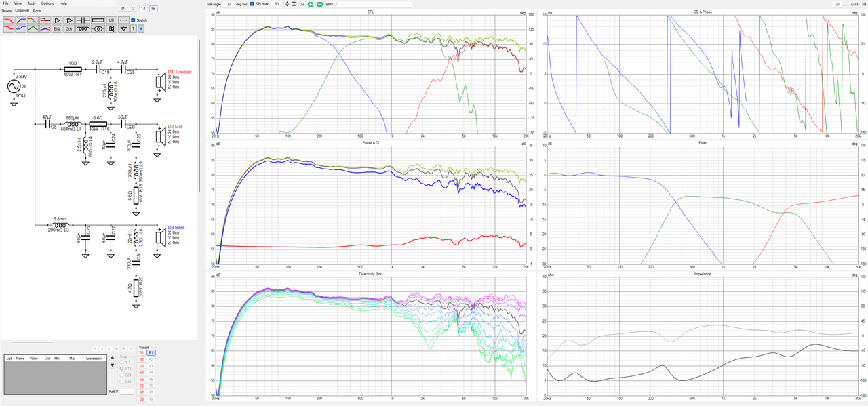Open the Options menu

(x=47, y=3)
